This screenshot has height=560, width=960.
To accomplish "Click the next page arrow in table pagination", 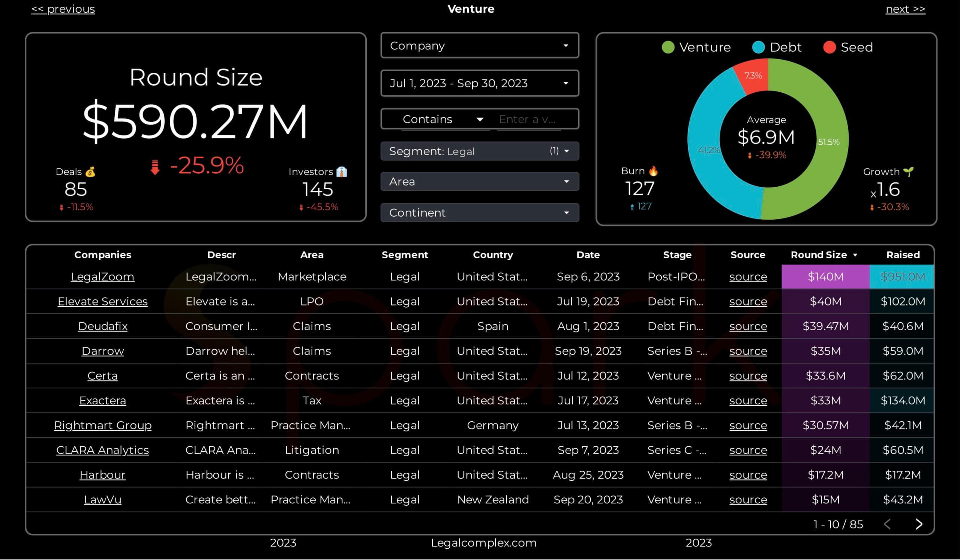I will [918, 524].
